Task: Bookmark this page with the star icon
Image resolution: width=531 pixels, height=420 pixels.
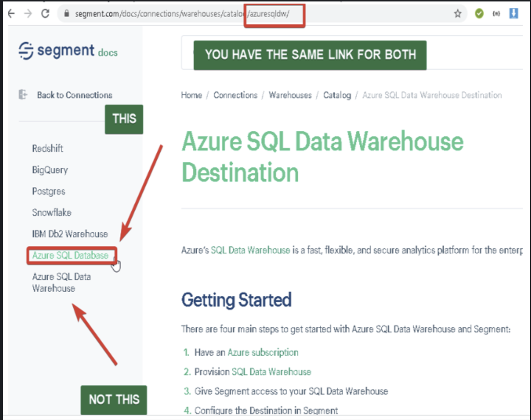Action: [458, 14]
